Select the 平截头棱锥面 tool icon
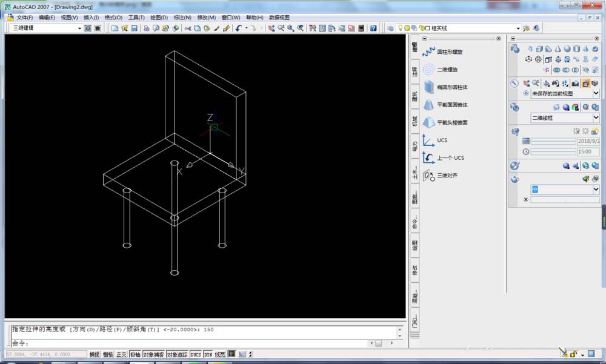Screen dimensions: 606x364 447,122
